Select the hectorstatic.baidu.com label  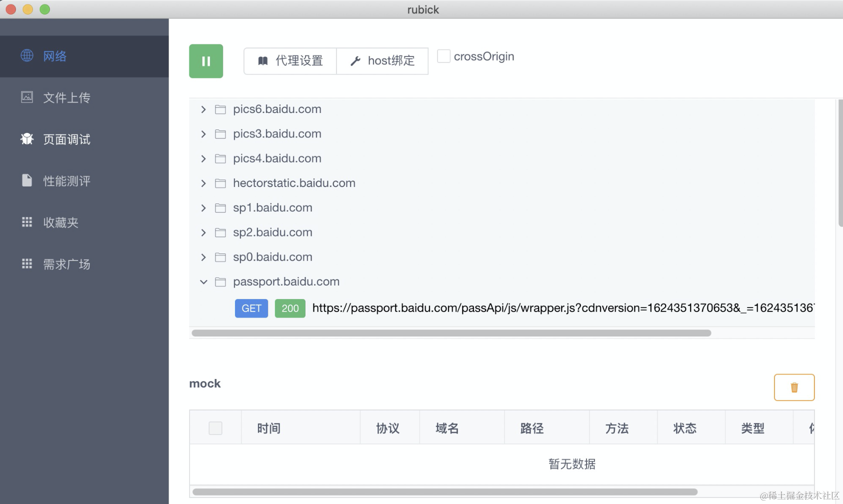[294, 183]
